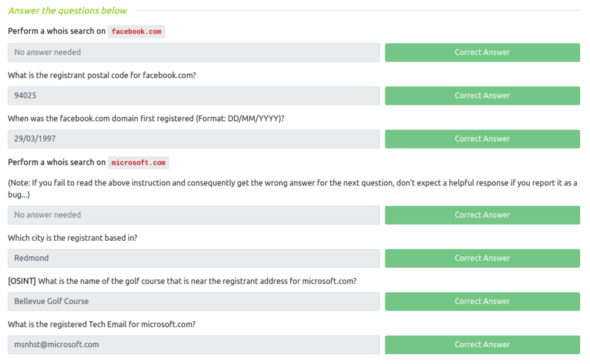Focus the field showing 29/03/1997

pos(194,139)
